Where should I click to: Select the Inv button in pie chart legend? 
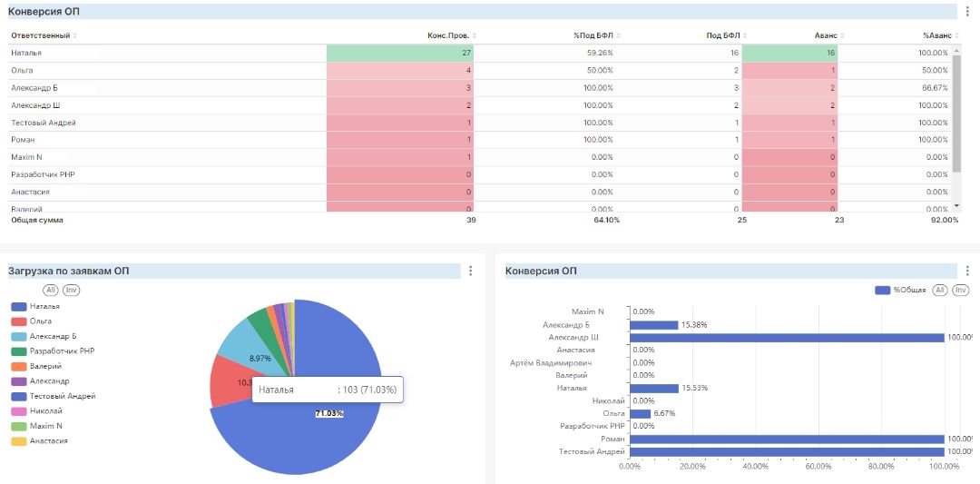[72, 291]
